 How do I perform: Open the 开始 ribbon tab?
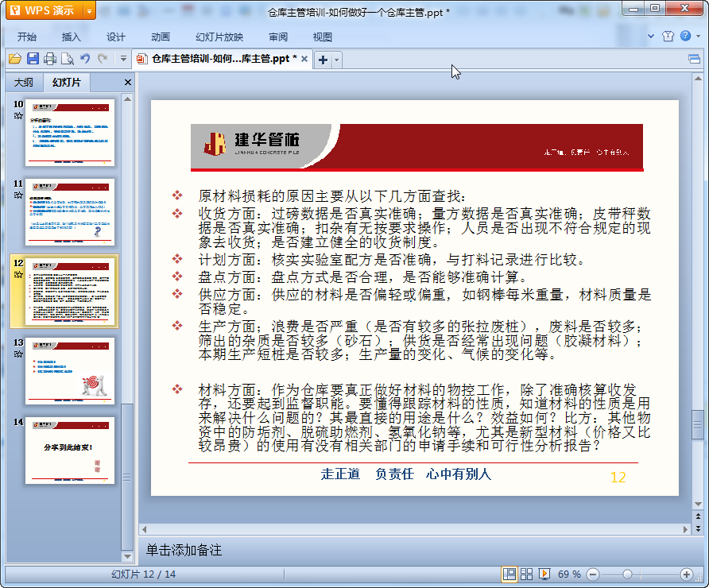click(x=27, y=37)
